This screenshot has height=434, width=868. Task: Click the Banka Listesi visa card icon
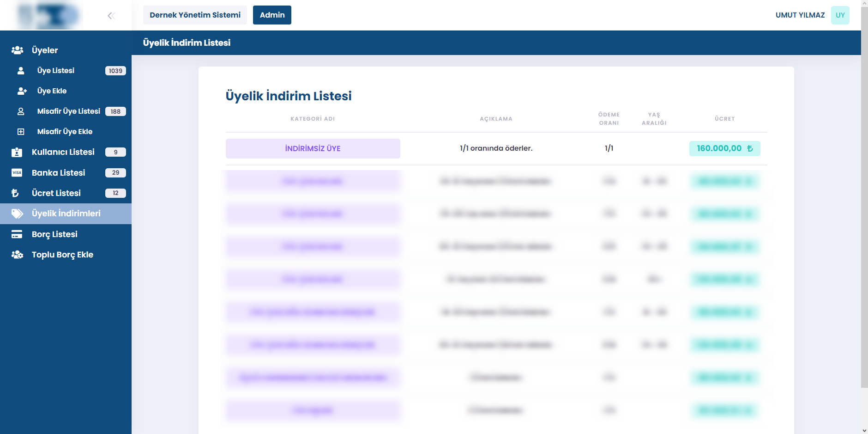pyautogui.click(x=17, y=172)
